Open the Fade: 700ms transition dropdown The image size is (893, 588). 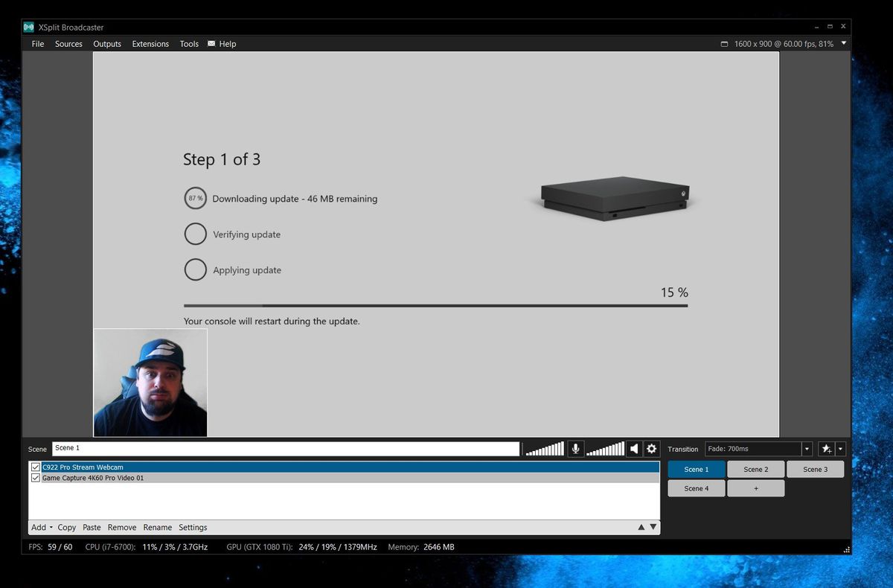coord(807,448)
